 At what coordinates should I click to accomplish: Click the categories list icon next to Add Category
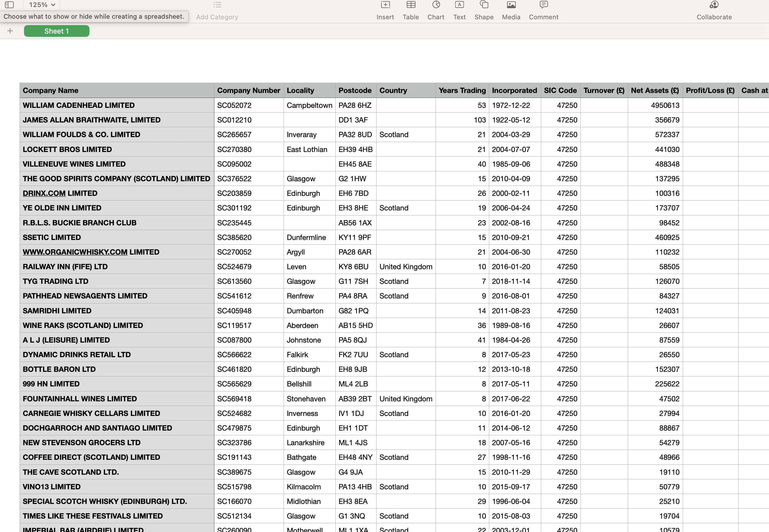tap(217, 5)
